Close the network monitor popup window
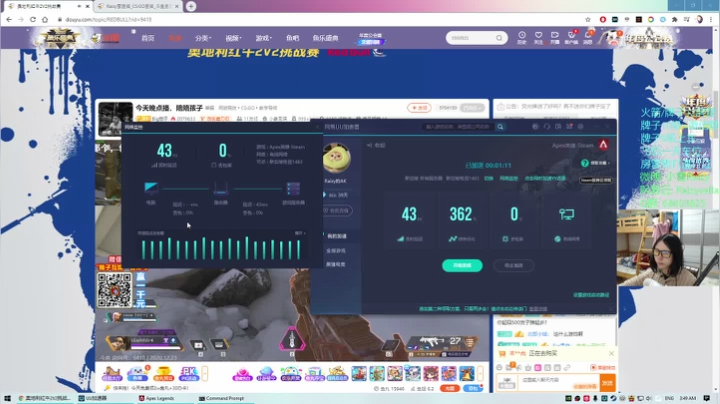Image resolution: width=720 pixels, height=404 pixels. pos(317,127)
